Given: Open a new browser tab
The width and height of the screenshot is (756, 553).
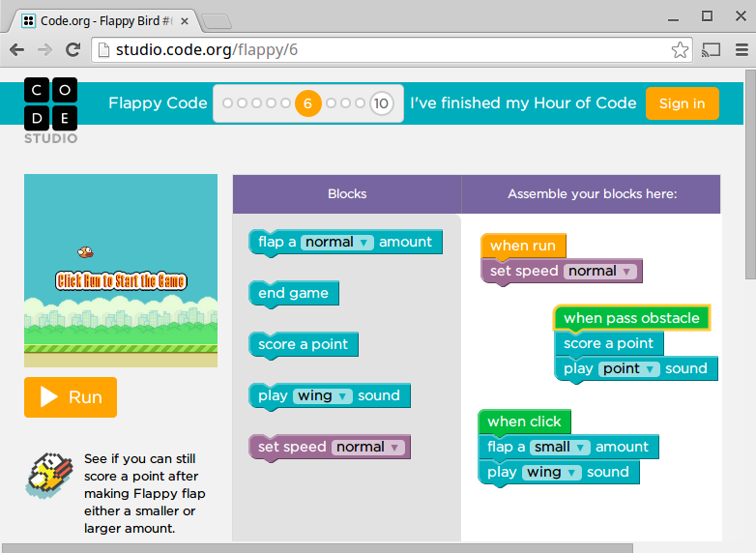Looking at the screenshot, I should tap(216, 21).
